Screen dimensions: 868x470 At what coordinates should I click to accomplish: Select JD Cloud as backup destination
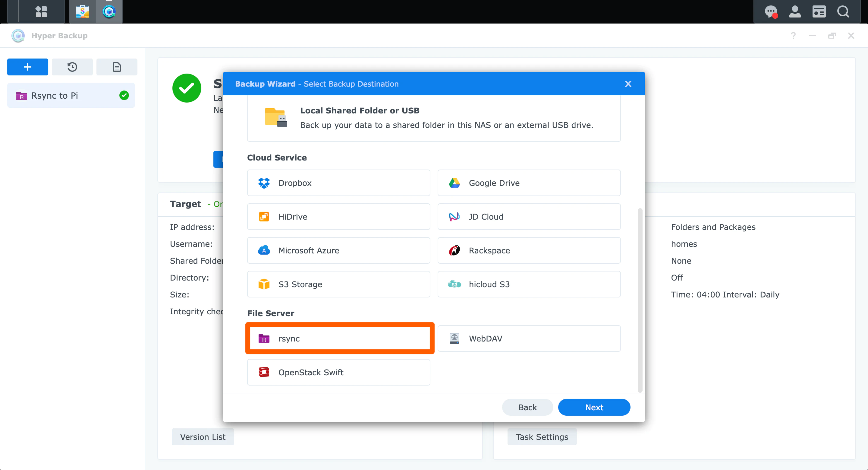(x=529, y=217)
